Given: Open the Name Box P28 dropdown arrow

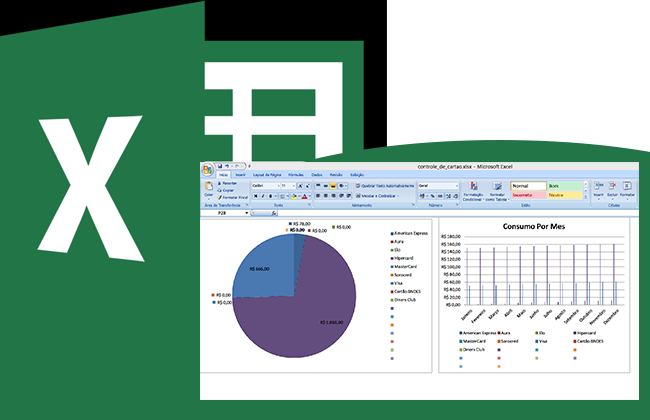Looking at the screenshot, I should tap(247, 213).
